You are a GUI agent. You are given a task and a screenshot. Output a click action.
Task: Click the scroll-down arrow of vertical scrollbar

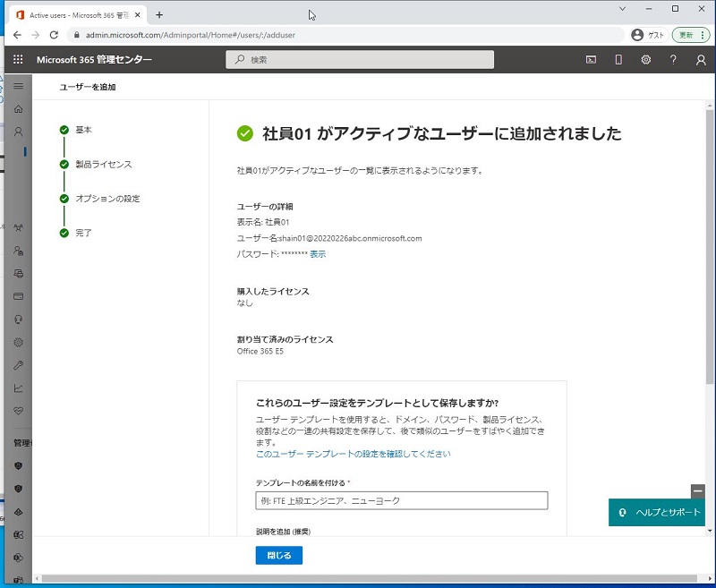pos(710,531)
